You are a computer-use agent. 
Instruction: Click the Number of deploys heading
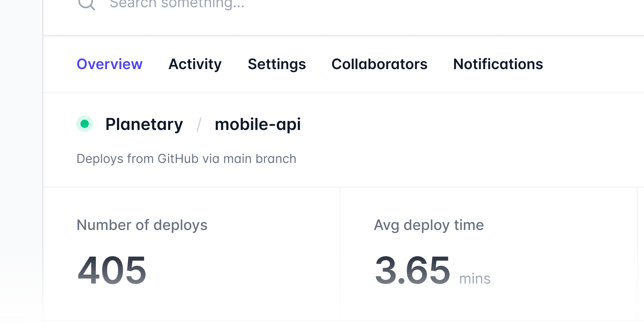pyautogui.click(x=142, y=225)
